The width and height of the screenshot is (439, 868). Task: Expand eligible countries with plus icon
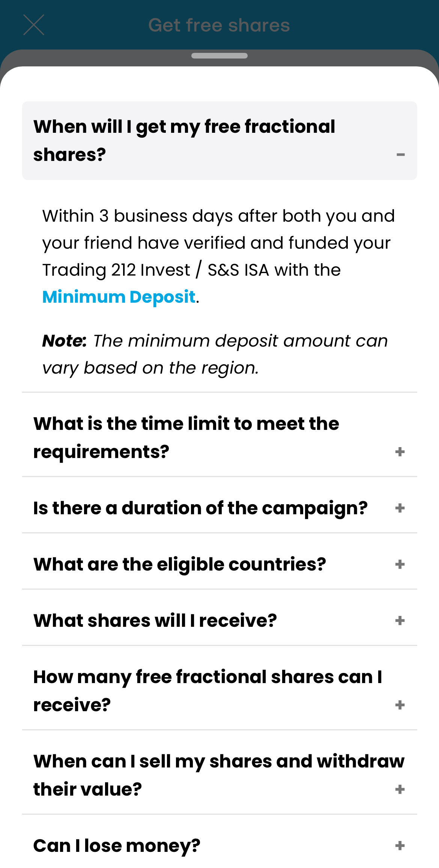[400, 565]
